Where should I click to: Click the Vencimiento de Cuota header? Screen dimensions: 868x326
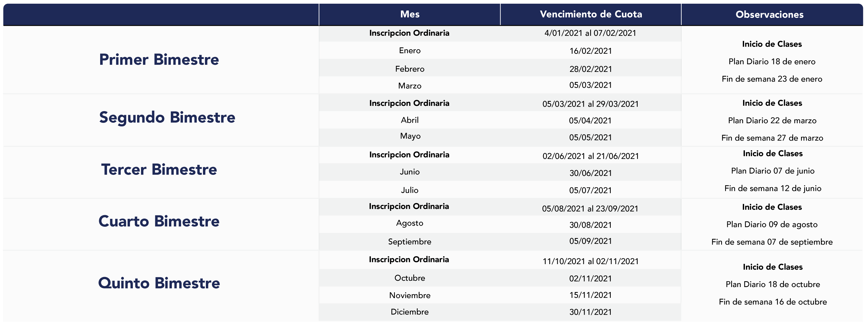tap(591, 14)
